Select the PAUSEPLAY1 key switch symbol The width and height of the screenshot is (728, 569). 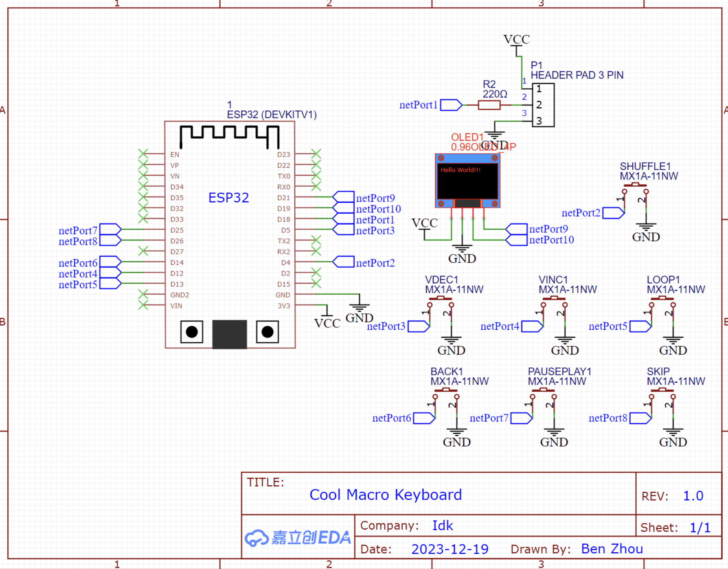pos(543,402)
